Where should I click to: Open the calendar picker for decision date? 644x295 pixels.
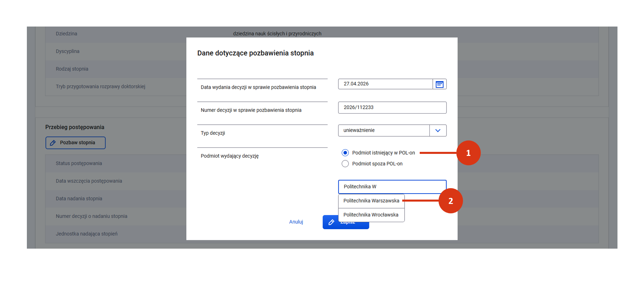[439, 84]
